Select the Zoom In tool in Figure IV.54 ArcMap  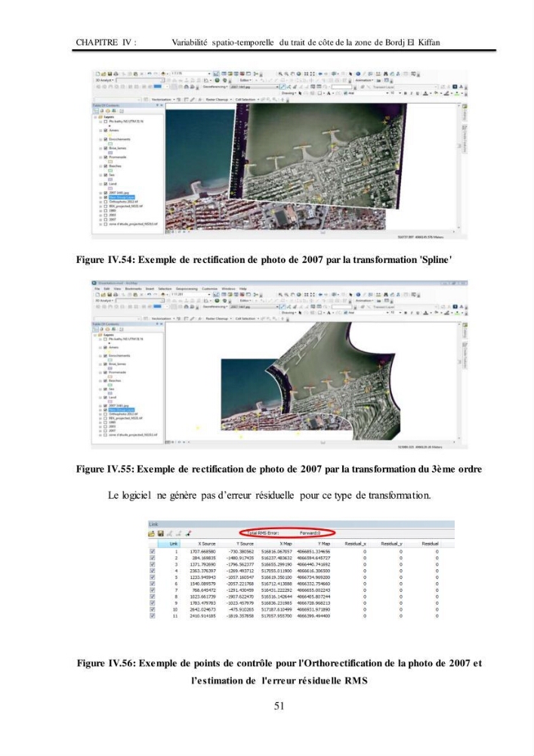click(x=281, y=74)
